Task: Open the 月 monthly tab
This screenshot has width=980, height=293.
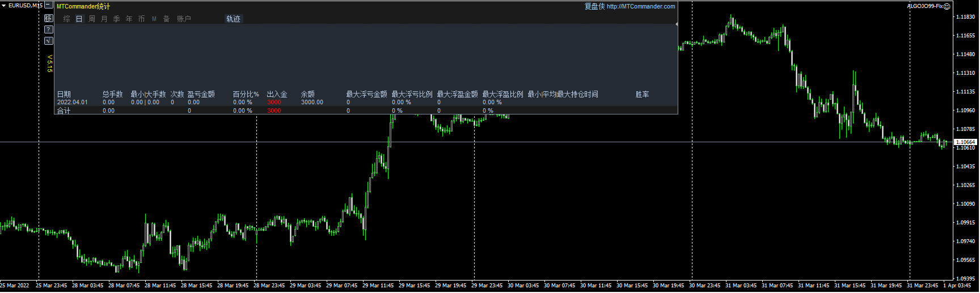Action: click(104, 19)
